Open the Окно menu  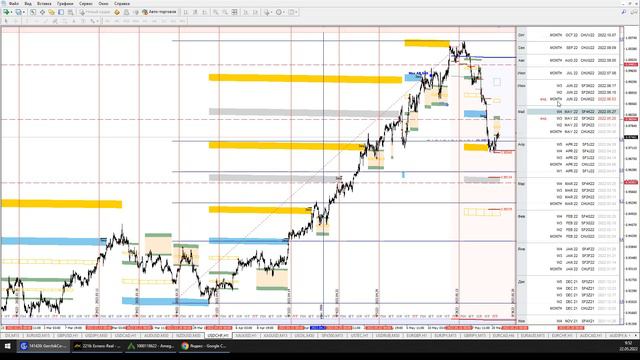(103, 3)
